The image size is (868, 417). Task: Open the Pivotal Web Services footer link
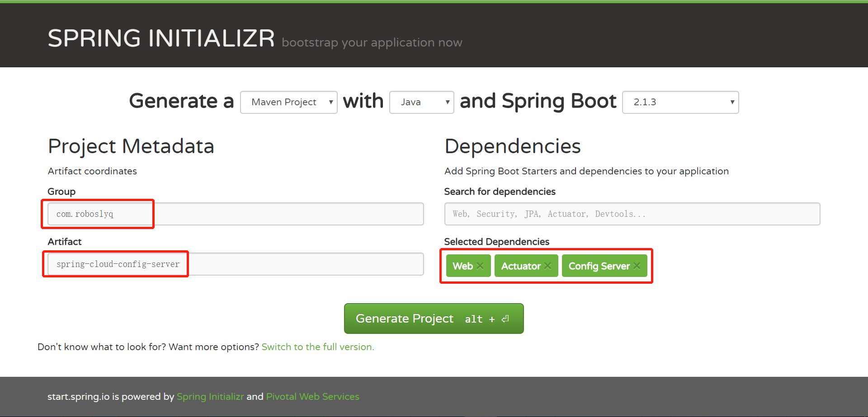(313, 397)
